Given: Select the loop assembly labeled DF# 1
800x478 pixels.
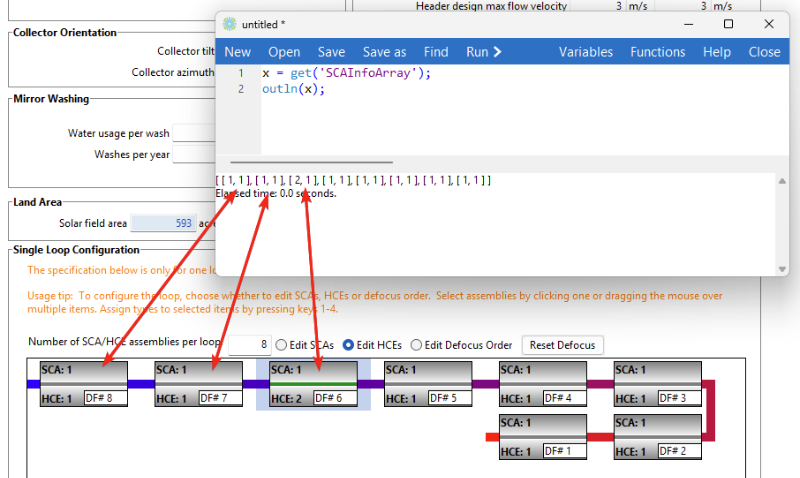Looking at the screenshot, I should point(542,437).
